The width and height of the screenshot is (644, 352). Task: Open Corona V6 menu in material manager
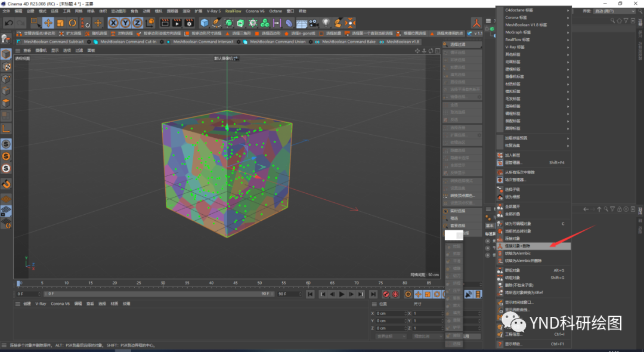pos(60,304)
